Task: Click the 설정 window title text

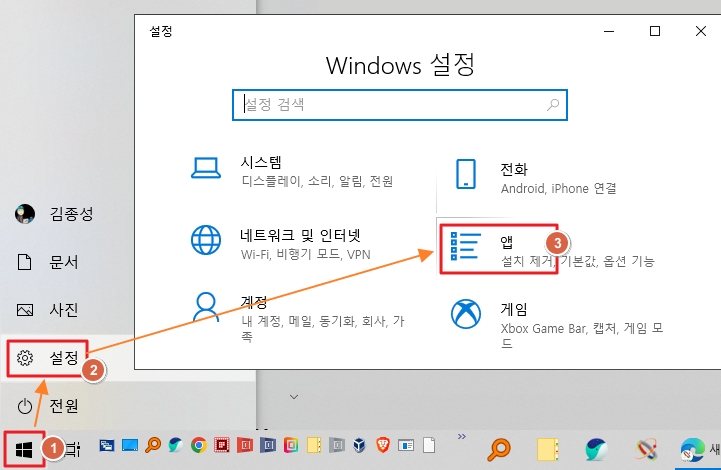Action: click(x=161, y=31)
